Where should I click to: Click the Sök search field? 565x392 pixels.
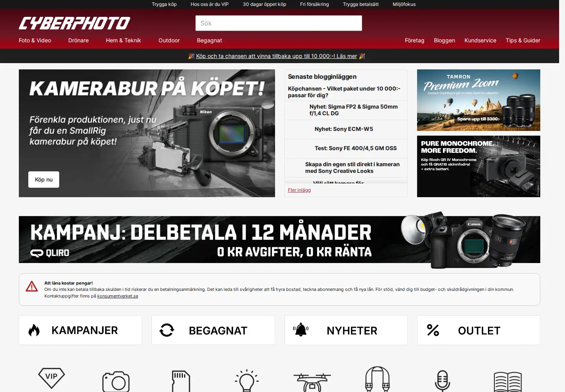tap(279, 23)
